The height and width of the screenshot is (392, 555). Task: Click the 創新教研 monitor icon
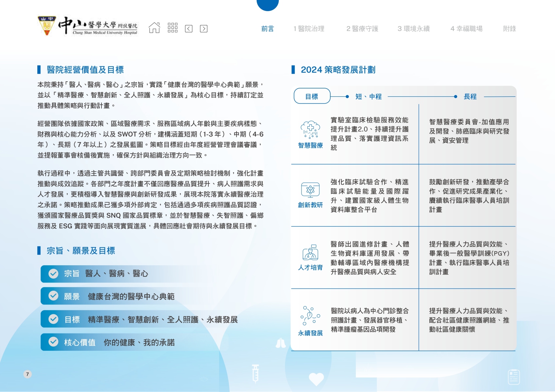pos(310,190)
